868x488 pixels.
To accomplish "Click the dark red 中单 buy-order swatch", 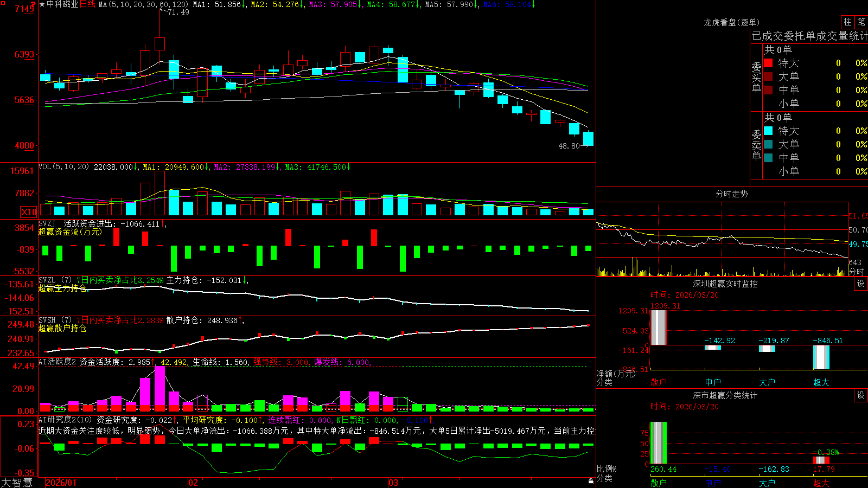I will click(x=768, y=90).
